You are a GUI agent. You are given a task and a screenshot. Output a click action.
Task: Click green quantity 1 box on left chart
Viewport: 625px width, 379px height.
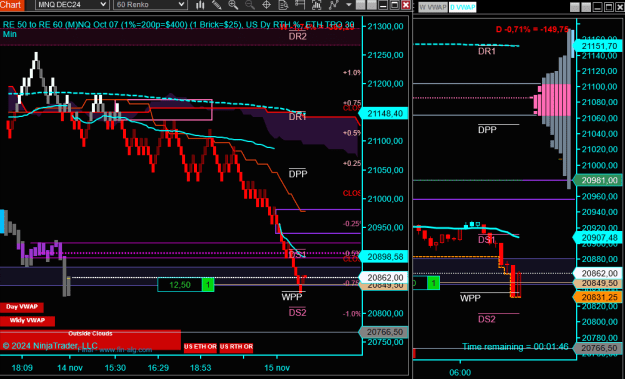(x=208, y=285)
